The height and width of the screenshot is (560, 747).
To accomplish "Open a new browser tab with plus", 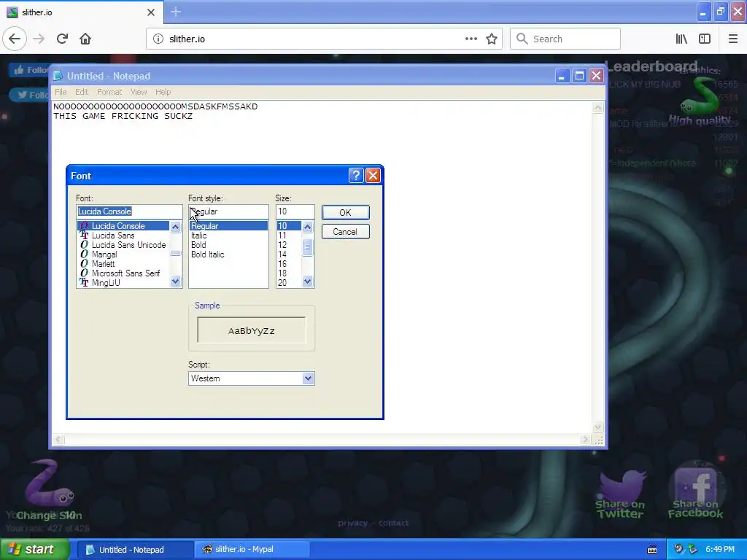I will [x=176, y=12].
